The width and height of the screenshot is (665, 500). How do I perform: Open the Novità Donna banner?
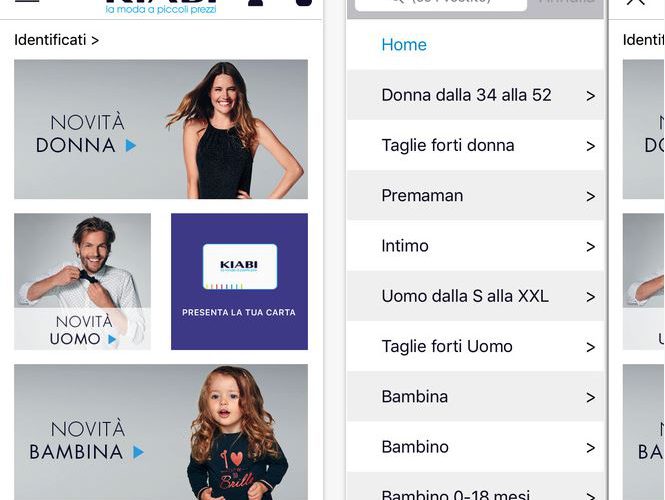pyautogui.click(x=161, y=129)
